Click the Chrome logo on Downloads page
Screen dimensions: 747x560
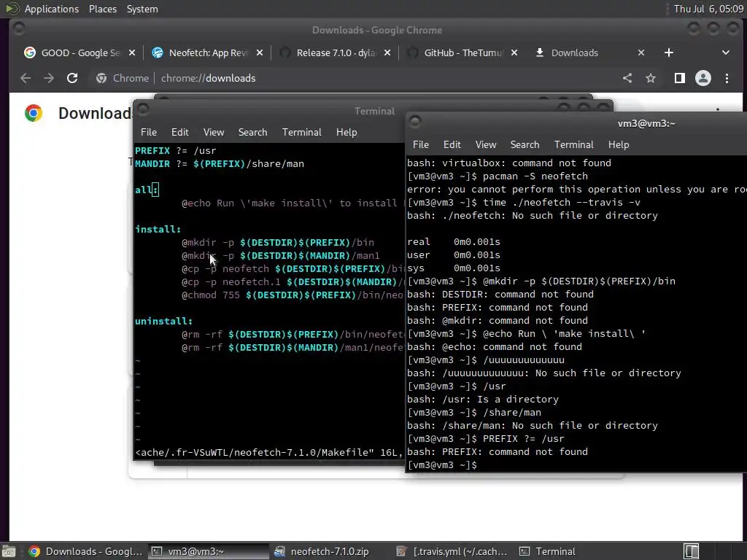(34, 113)
